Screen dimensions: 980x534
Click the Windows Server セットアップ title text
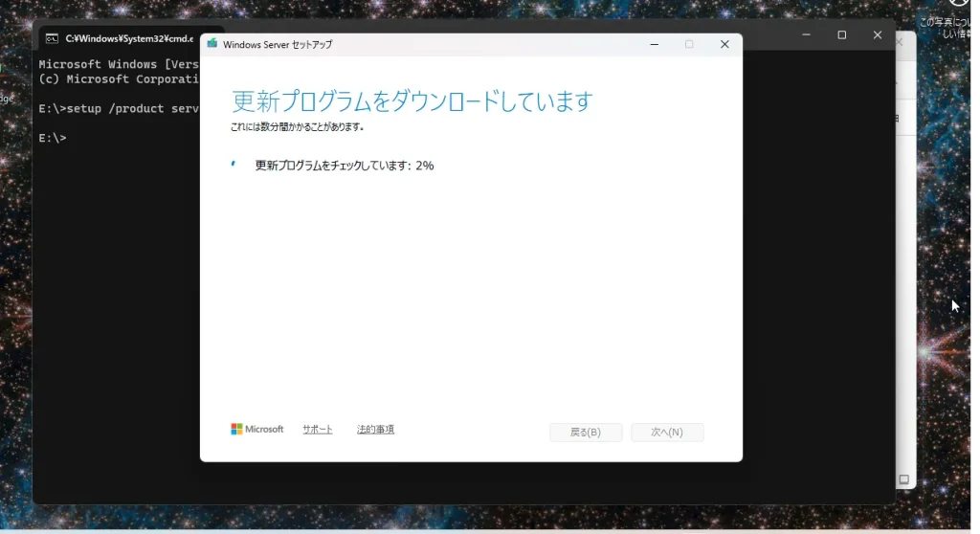pyautogui.click(x=278, y=44)
